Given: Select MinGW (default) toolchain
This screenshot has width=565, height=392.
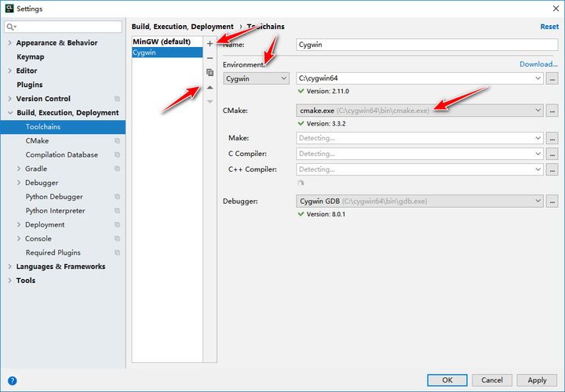Looking at the screenshot, I should tap(167, 42).
